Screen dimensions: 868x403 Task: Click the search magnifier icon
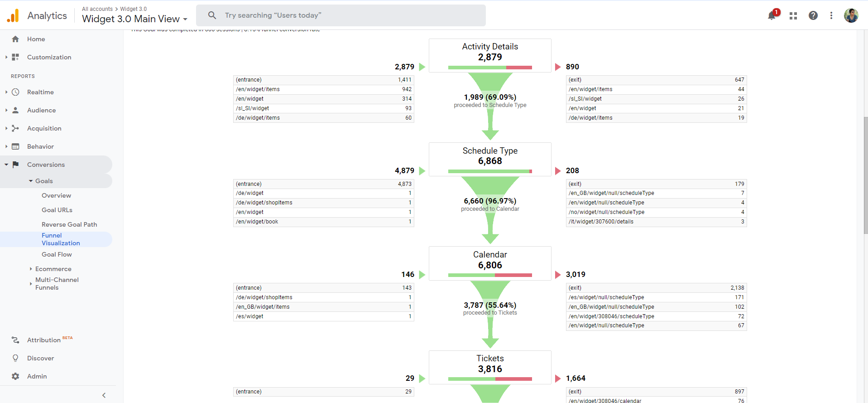212,15
